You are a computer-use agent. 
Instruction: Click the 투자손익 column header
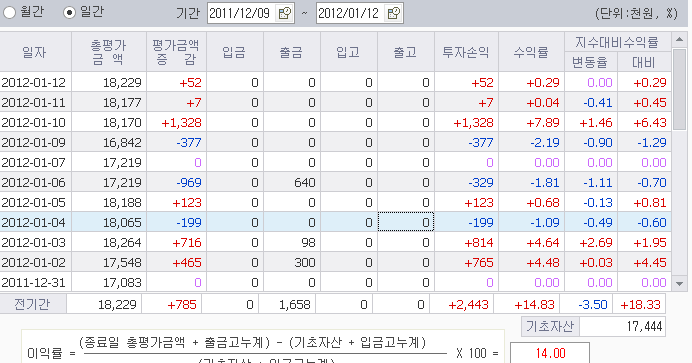tap(466, 52)
